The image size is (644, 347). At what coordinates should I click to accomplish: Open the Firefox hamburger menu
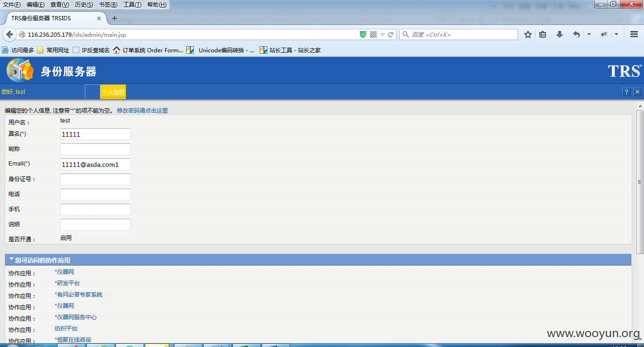coord(634,34)
